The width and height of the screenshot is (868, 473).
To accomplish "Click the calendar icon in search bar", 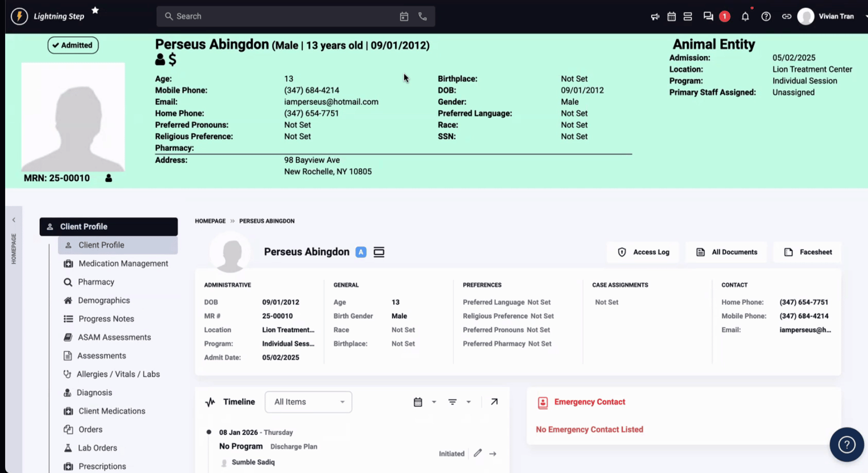I will point(404,17).
